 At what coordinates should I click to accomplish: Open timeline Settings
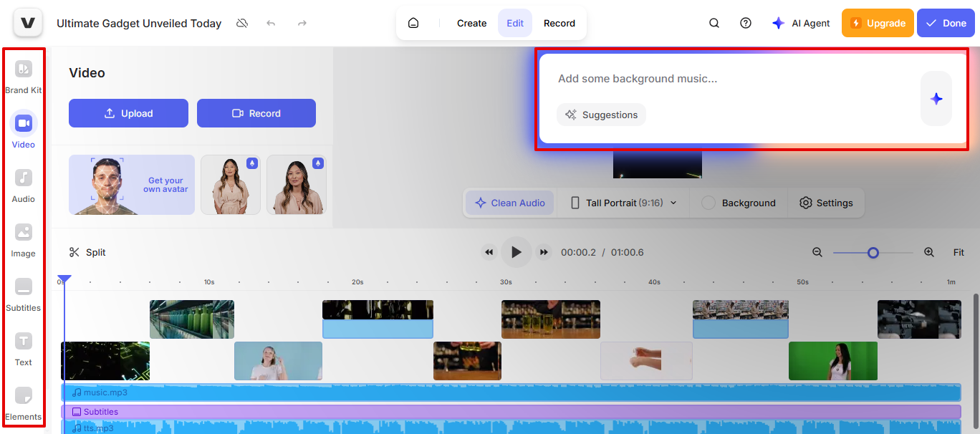pyautogui.click(x=826, y=203)
